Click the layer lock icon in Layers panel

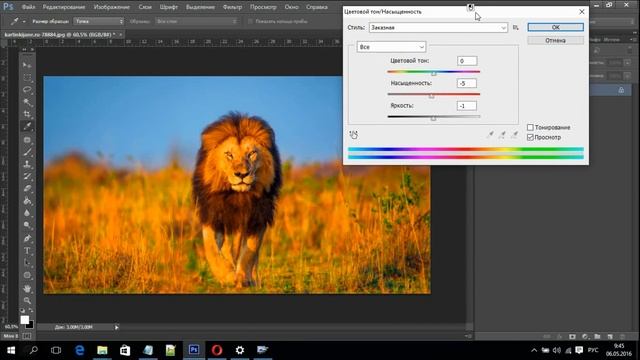coord(621,90)
